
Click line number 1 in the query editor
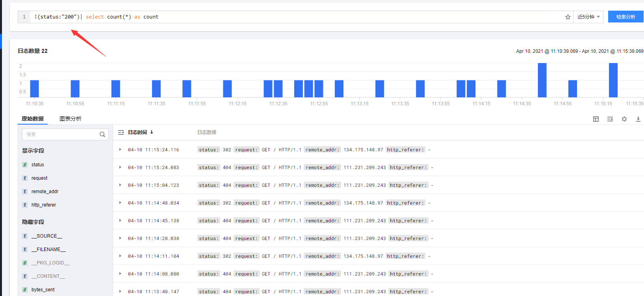click(24, 17)
